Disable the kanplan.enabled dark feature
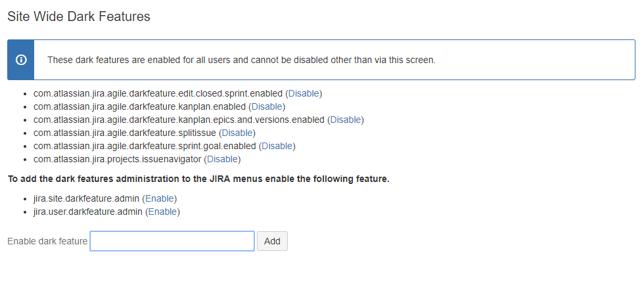This screenshot has width=644, height=291. [x=267, y=106]
